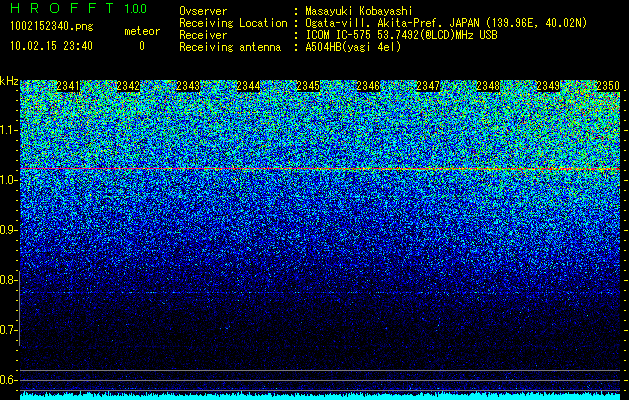The height and width of the screenshot is (400, 629).
Task: Click the 2343 time marker
Action: (188, 86)
